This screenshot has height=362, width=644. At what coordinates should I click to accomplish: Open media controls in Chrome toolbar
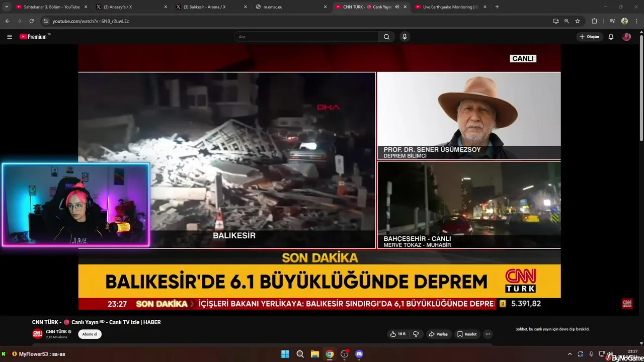coord(612,21)
